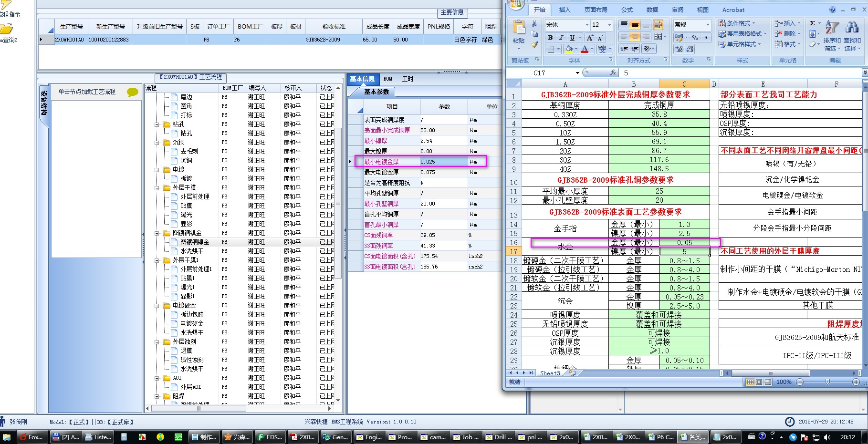The image size is (868, 444).
Task: Click the increase indent icon
Action: (x=635, y=49)
